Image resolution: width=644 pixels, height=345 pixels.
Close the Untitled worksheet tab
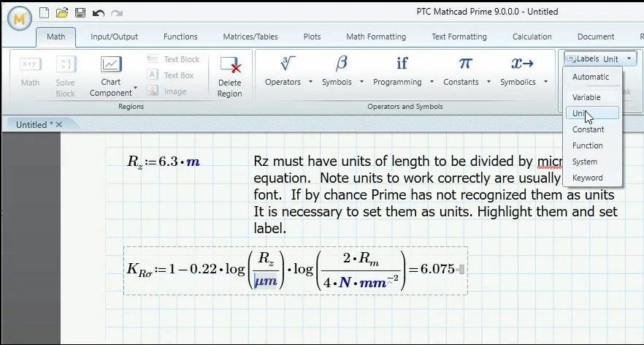[59, 124]
